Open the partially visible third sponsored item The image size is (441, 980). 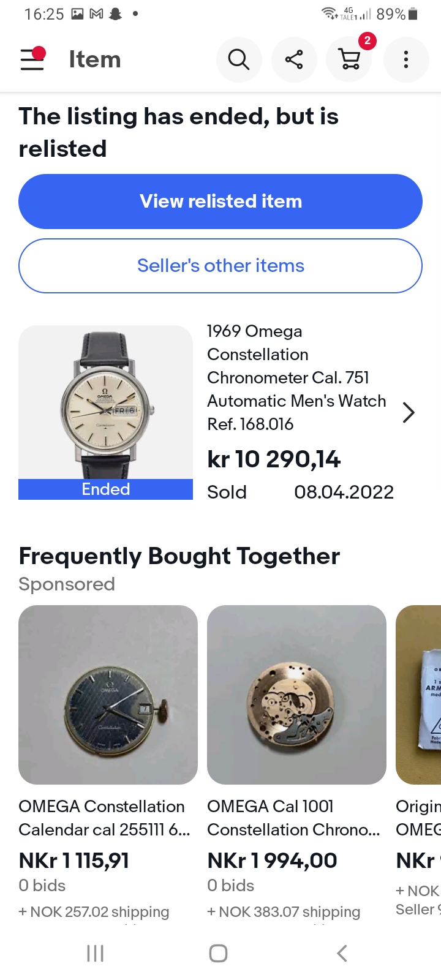[419, 695]
